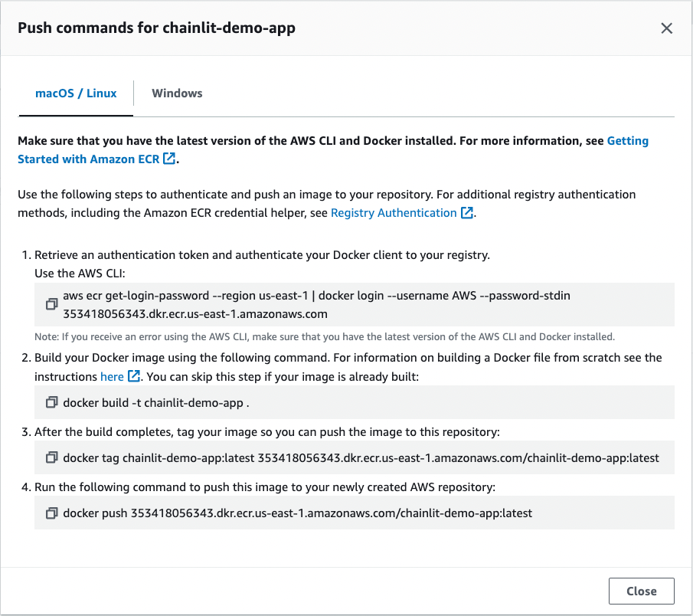The width and height of the screenshot is (693, 616).
Task: Dismiss the dialog with the X icon
Action: coord(666,28)
